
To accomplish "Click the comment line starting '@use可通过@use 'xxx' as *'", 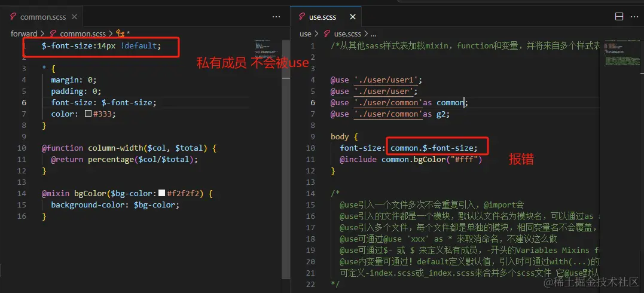I will [x=448, y=239].
